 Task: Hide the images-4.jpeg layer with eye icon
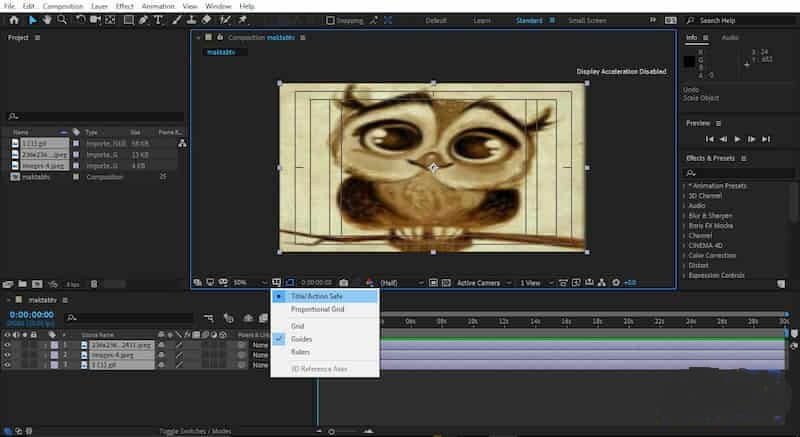click(x=8, y=352)
